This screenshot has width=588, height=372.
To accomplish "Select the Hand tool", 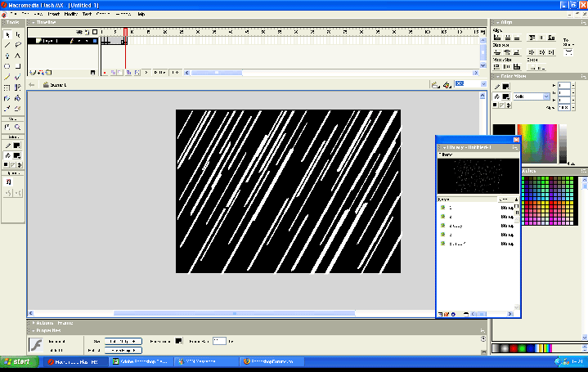I will 7,128.
